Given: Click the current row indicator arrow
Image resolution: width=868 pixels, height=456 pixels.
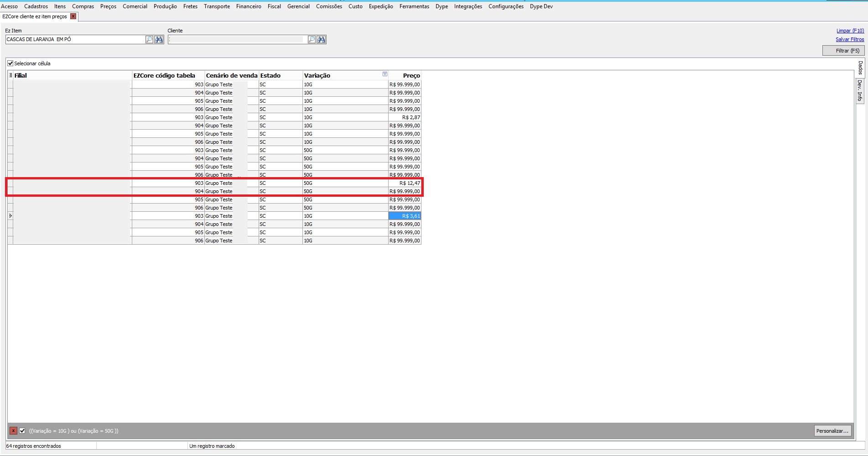Looking at the screenshot, I should [10, 216].
